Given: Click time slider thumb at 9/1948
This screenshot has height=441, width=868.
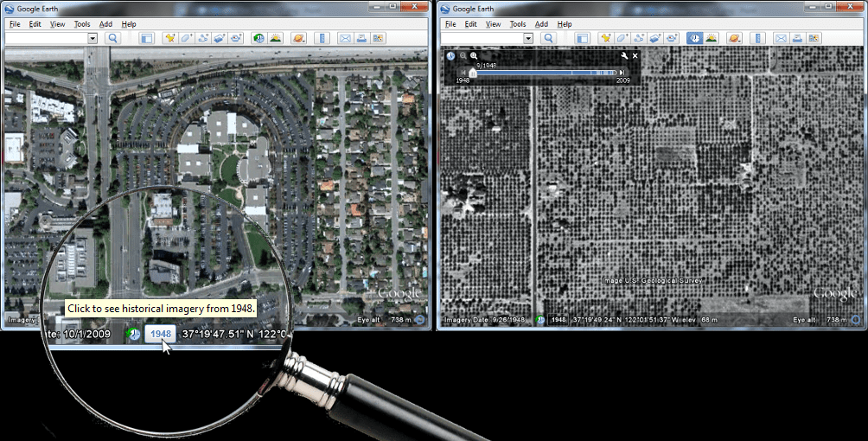Looking at the screenshot, I should point(472,73).
